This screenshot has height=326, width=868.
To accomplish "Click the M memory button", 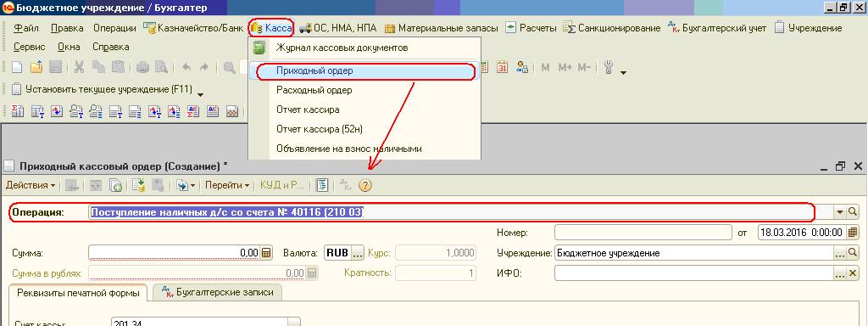I will [545, 68].
